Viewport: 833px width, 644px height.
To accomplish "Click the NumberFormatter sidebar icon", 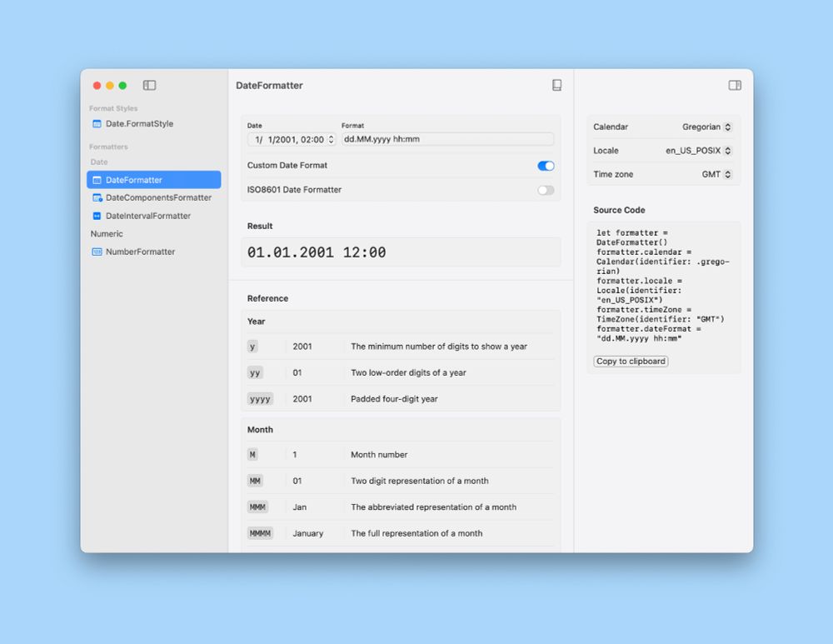I will [x=97, y=252].
